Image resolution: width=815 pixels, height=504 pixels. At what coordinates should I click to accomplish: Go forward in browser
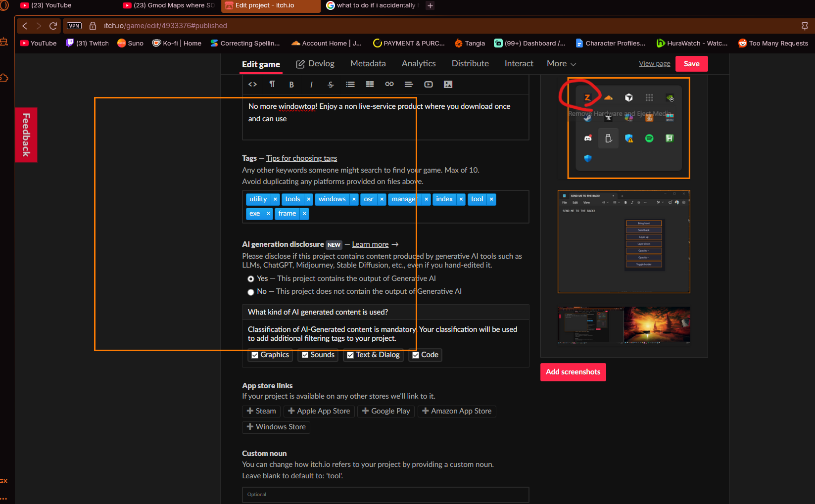[39, 26]
